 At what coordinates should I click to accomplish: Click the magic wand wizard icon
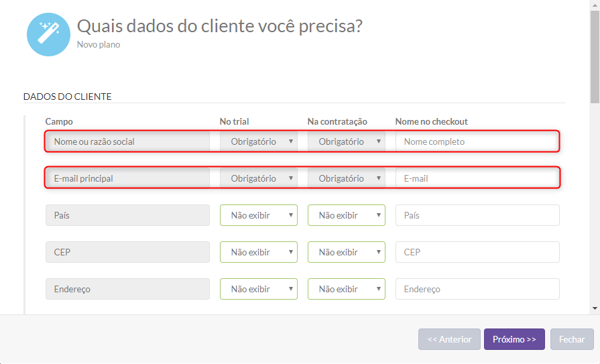(48, 34)
